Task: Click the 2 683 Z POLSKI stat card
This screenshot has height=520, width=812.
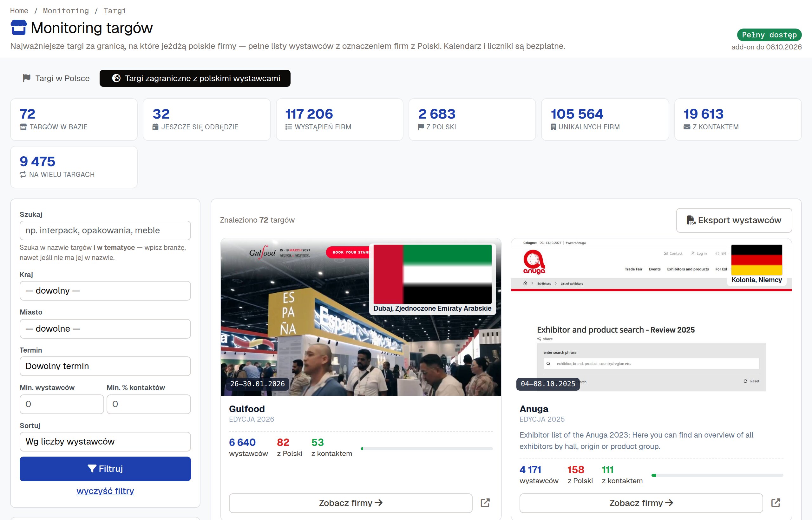Action: coord(472,120)
